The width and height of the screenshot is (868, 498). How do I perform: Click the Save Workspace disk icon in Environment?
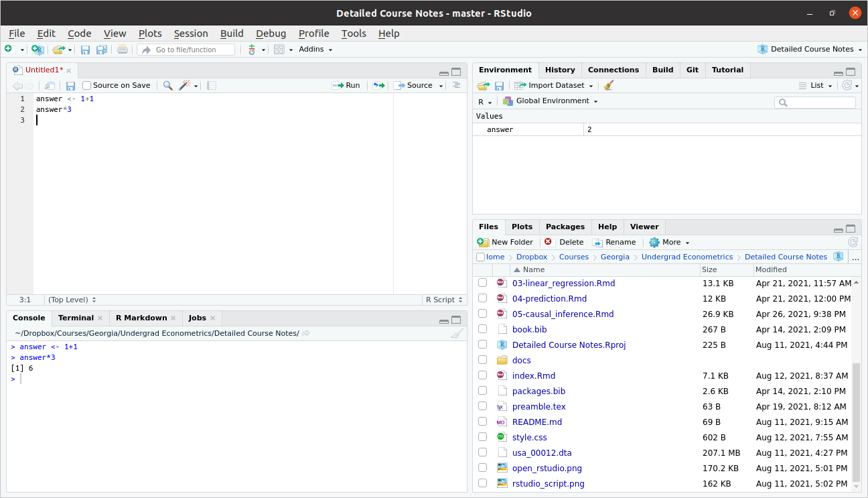point(499,86)
